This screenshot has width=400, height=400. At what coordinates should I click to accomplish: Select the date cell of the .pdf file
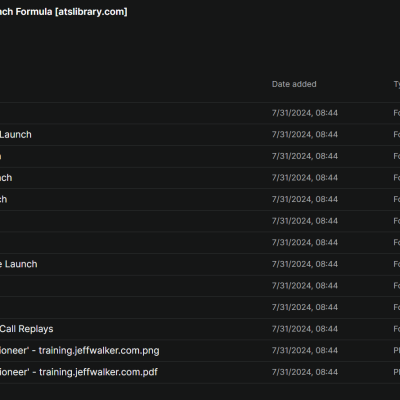(305, 372)
